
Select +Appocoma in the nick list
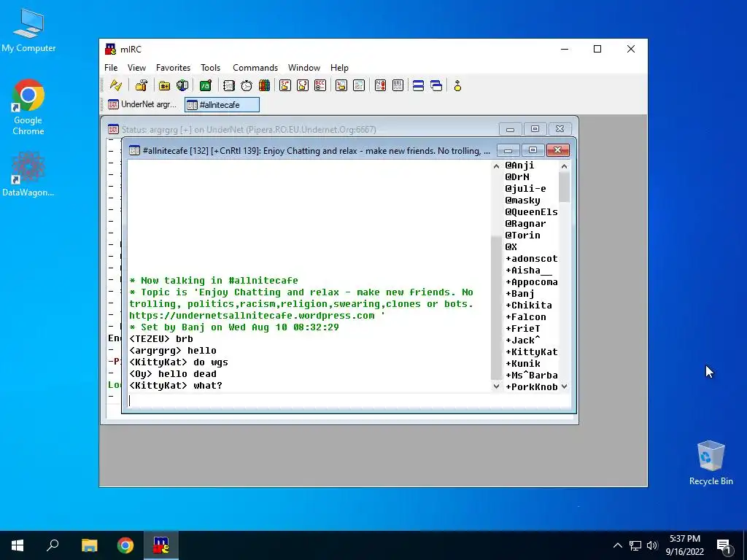531,282
